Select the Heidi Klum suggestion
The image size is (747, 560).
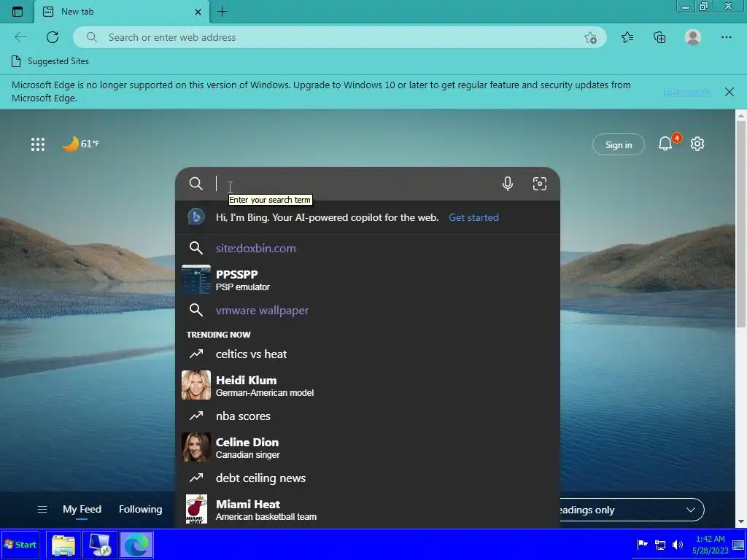click(x=368, y=385)
